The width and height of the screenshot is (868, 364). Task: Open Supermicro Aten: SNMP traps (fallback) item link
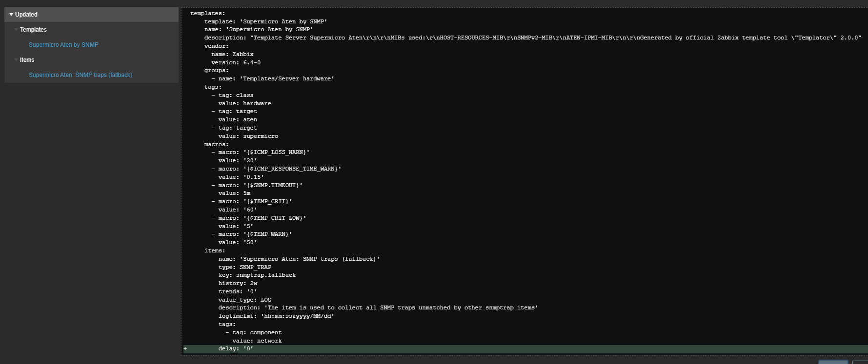click(81, 75)
